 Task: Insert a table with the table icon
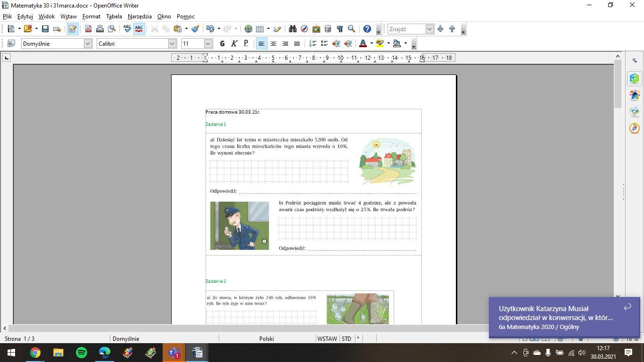[x=259, y=29]
